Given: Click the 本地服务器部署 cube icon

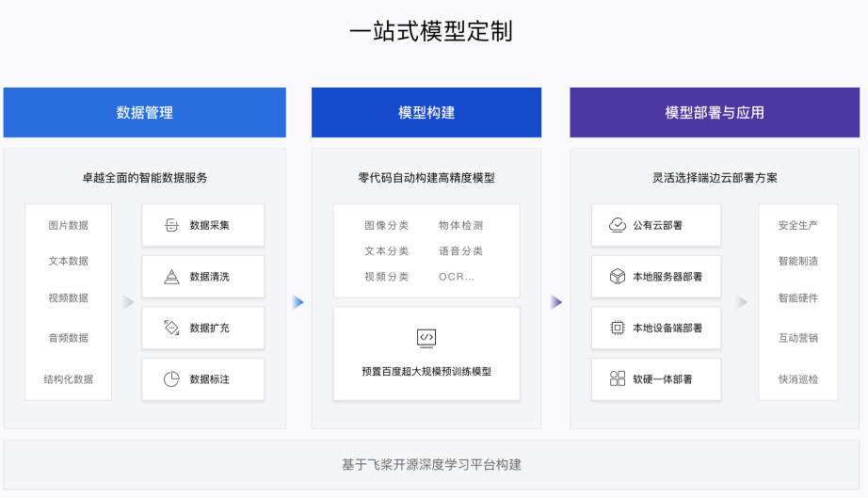Looking at the screenshot, I should point(618,277).
